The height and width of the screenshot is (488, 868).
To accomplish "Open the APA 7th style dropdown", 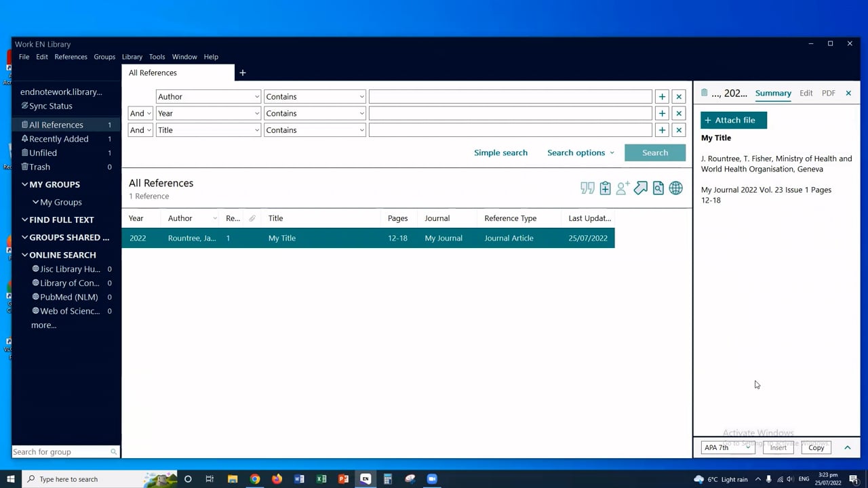I will pos(728,447).
